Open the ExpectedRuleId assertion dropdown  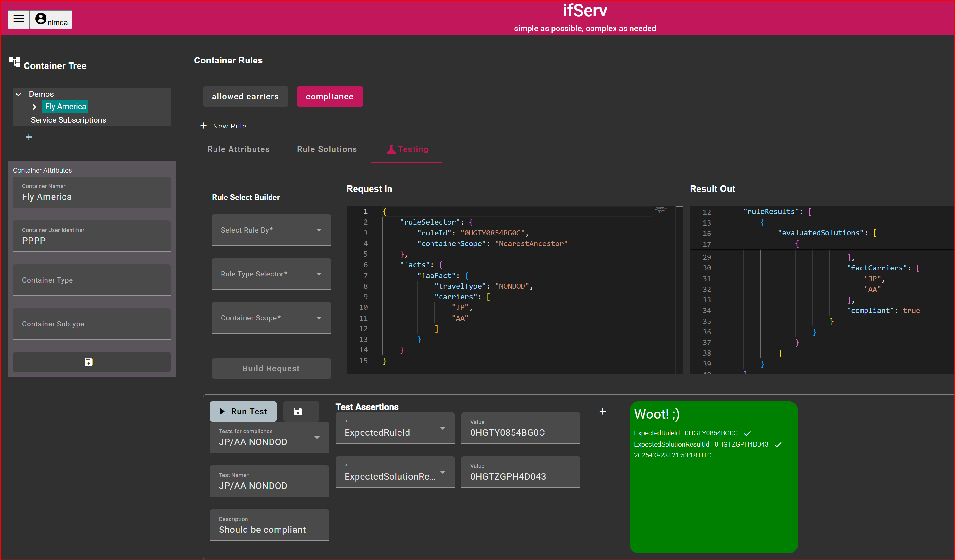[395, 428]
